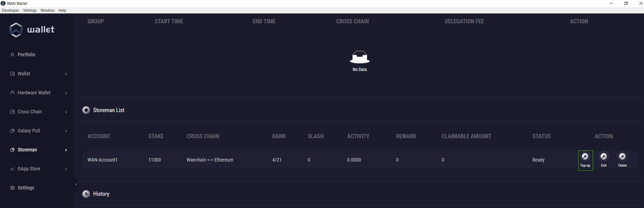
Task: Click the END TIME column header
Action: (x=264, y=22)
